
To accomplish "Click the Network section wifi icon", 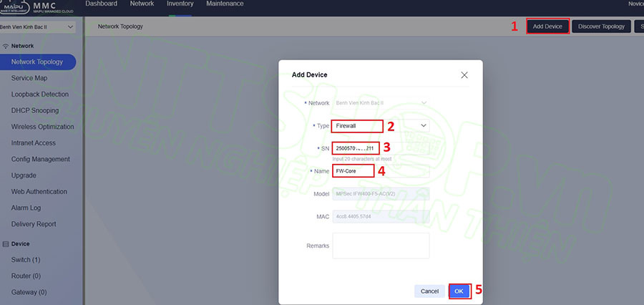I will (x=6, y=46).
